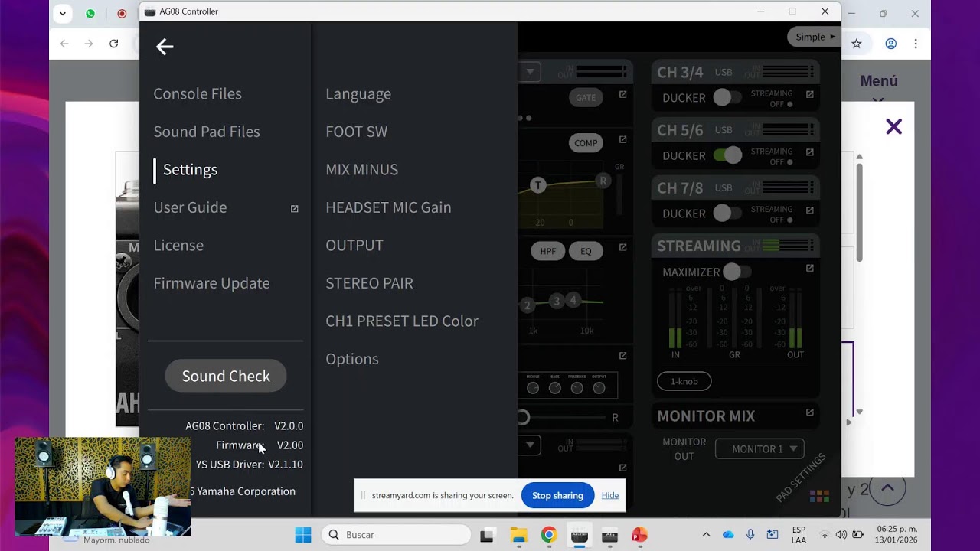Click Stop sharing in the StreamYard bar
Image resolution: width=980 pixels, height=551 pixels.
pos(557,496)
